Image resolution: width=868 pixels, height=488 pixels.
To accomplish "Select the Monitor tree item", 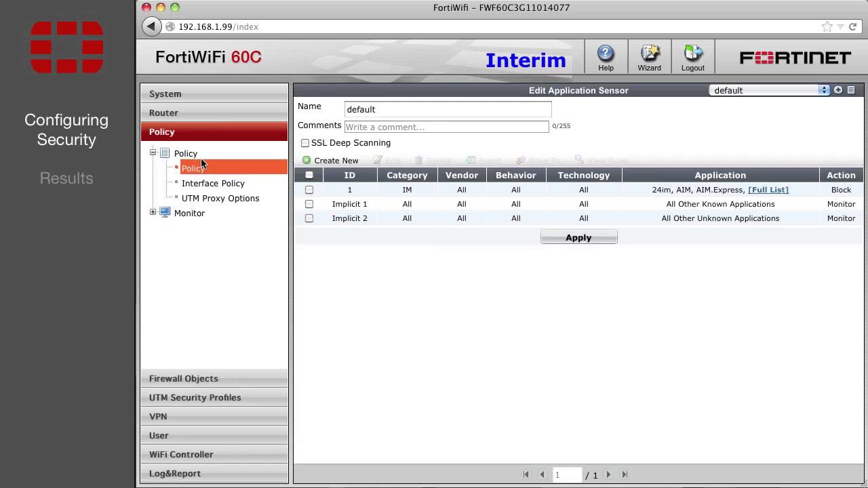I will click(x=189, y=213).
